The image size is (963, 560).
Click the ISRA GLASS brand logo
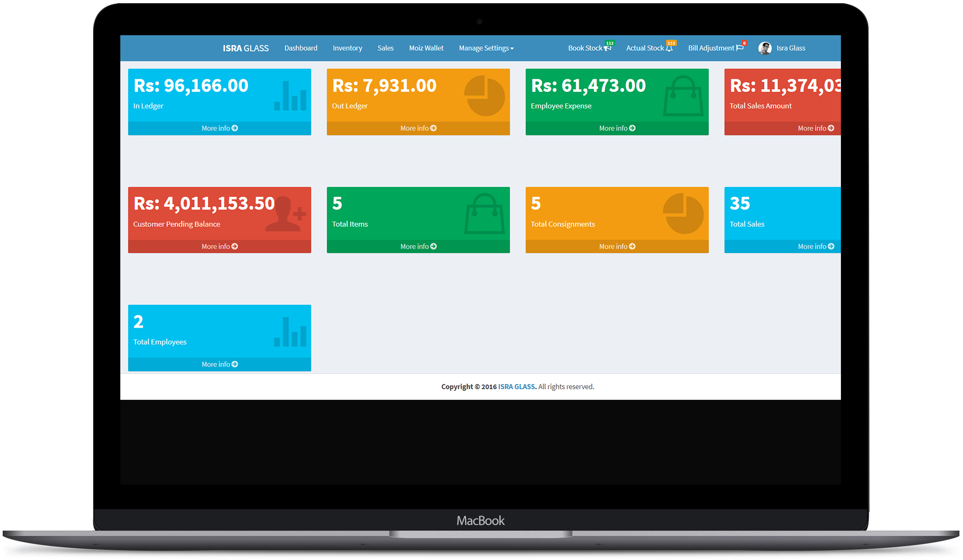coord(245,48)
